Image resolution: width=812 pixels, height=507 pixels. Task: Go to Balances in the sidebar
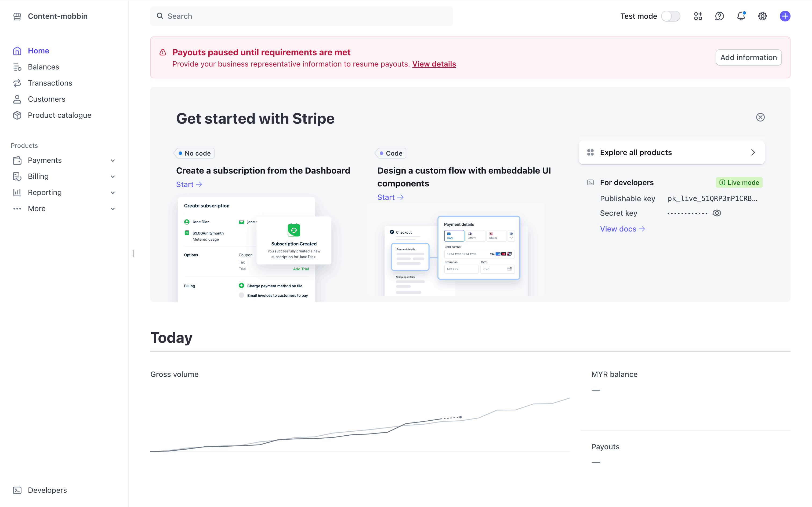click(43, 67)
